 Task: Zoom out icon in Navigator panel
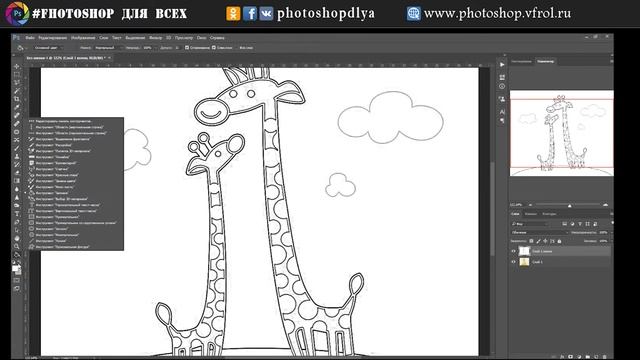click(x=530, y=205)
